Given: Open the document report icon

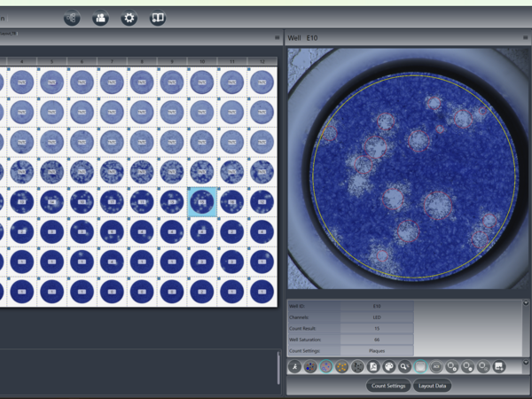Looking at the screenshot, I should coord(374,366).
